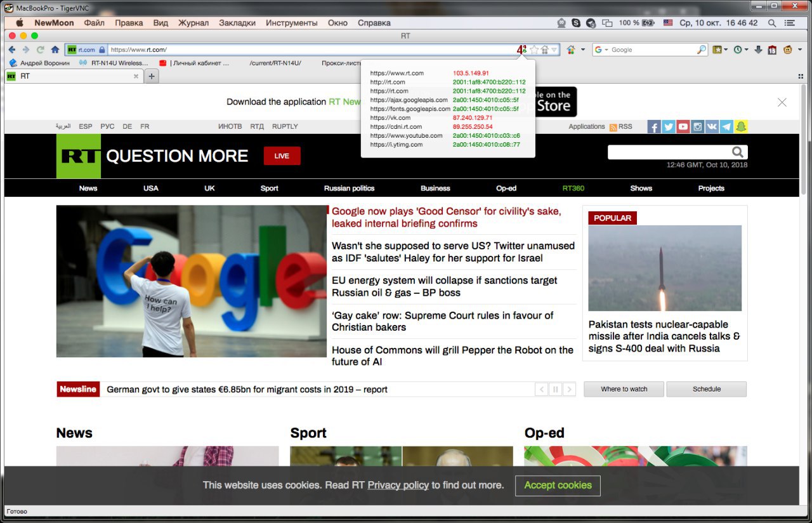Image resolution: width=812 pixels, height=523 pixels.
Task: Click the US flag input source icon
Action: 668,23
